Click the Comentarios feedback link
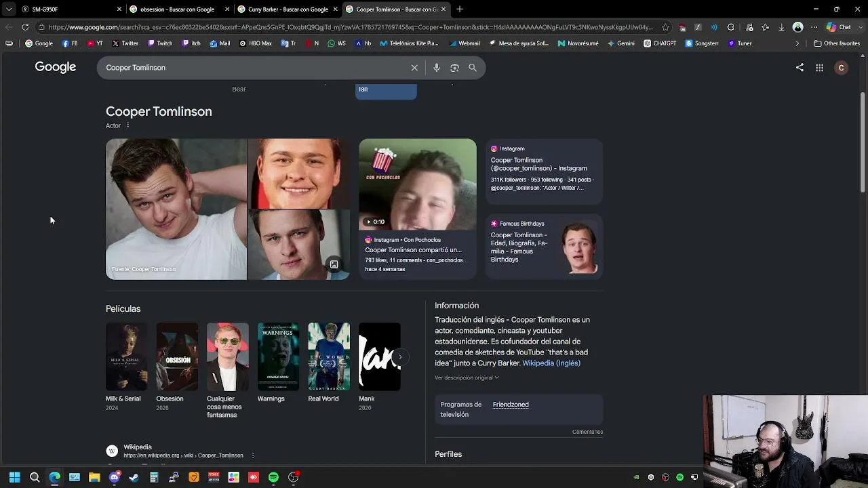Screen dimensions: 868x488 [x=587, y=432]
